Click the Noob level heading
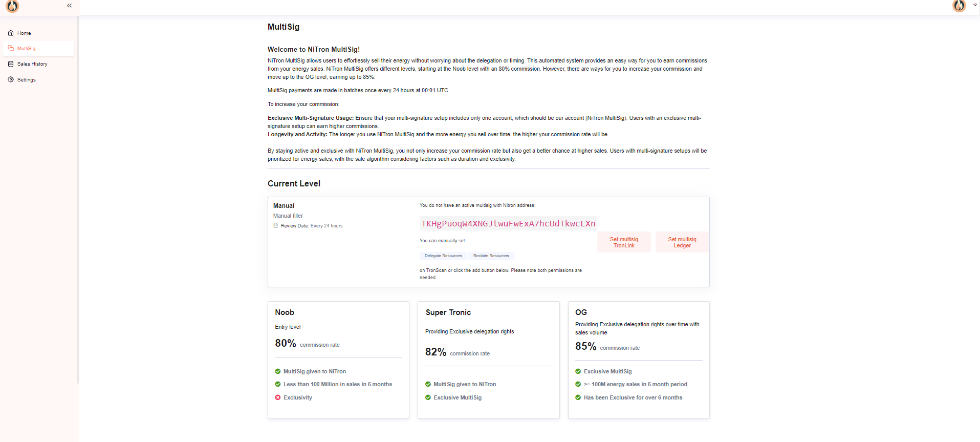Image resolution: width=980 pixels, height=442 pixels. tap(285, 312)
